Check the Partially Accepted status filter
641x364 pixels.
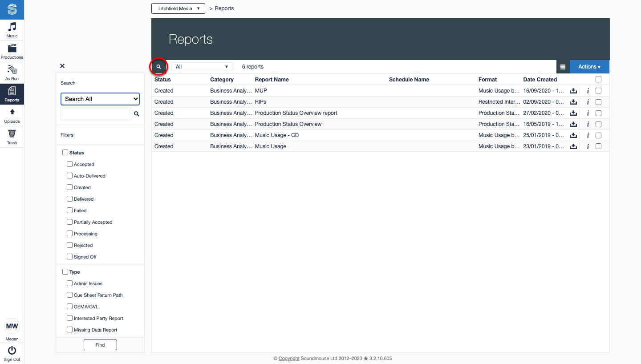click(x=69, y=222)
